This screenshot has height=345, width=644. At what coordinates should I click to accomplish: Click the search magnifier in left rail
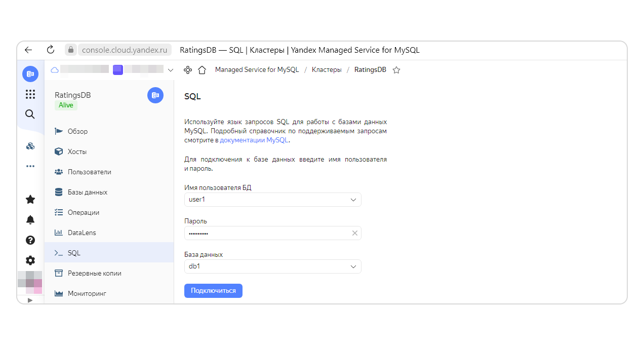[x=30, y=114]
